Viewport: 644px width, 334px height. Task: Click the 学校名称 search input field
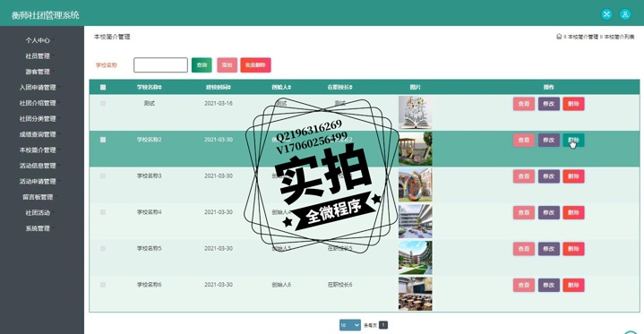[x=160, y=64]
